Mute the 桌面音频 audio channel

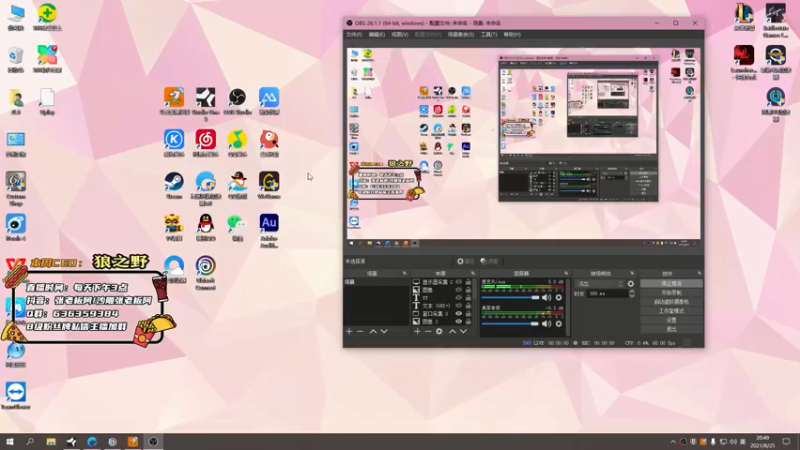(x=546, y=323)
